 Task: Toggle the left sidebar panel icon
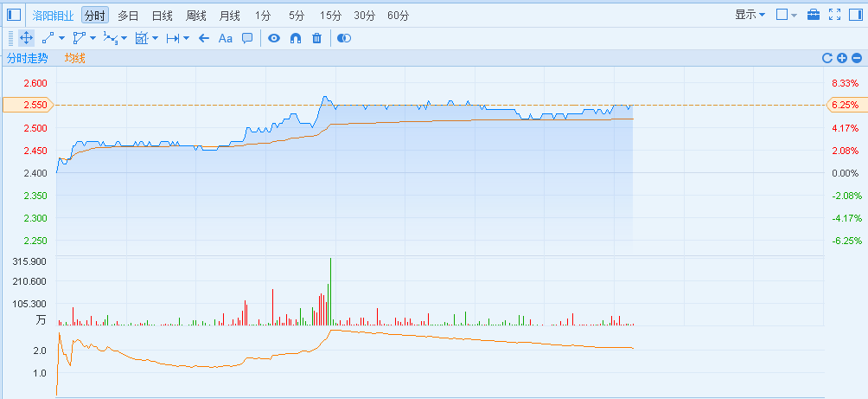[14, 15]
